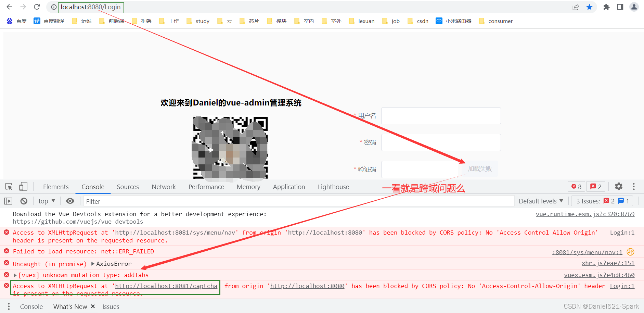The image size is (644, 313).
Task: Switch to the Performance tab
Action: pos(206,187)
